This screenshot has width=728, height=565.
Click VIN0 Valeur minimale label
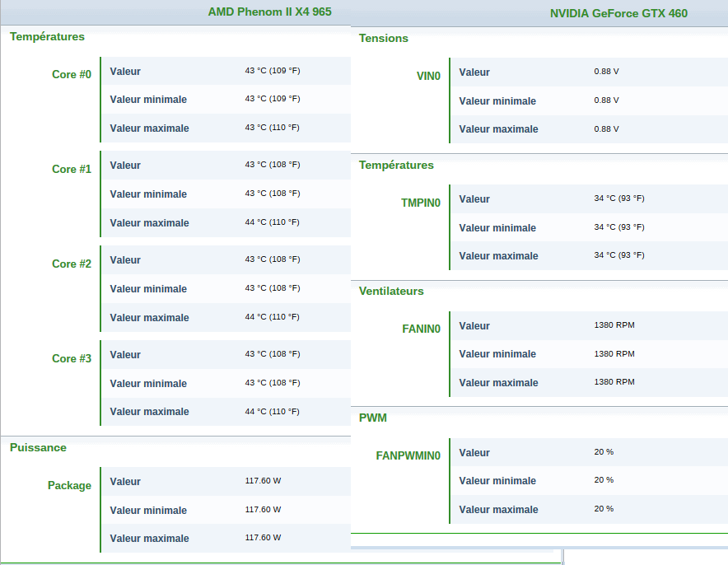click(x=497, y=101)
